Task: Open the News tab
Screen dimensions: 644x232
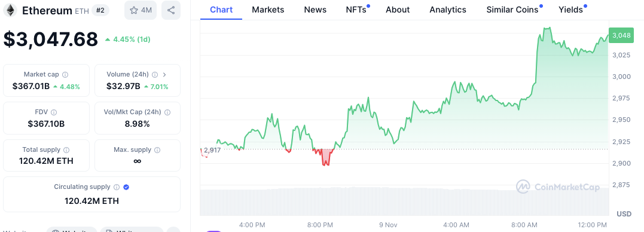Action: (x=316, y=10)
